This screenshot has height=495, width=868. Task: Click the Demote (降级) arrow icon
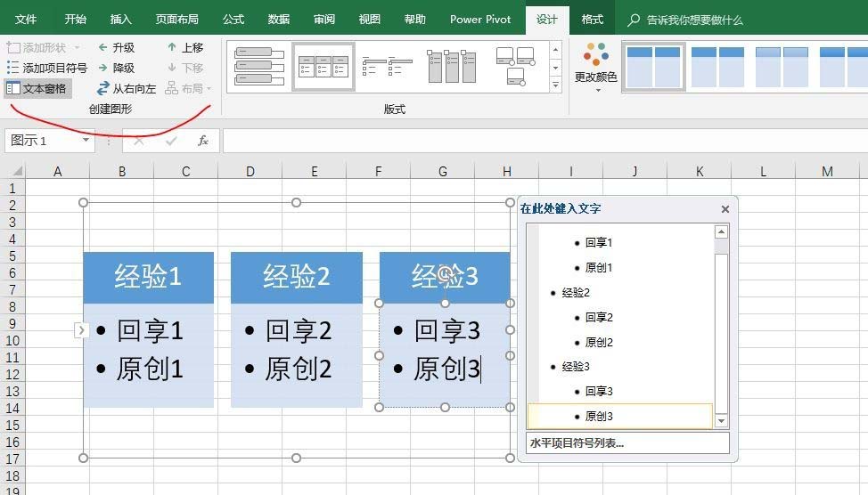click(103, 68)
